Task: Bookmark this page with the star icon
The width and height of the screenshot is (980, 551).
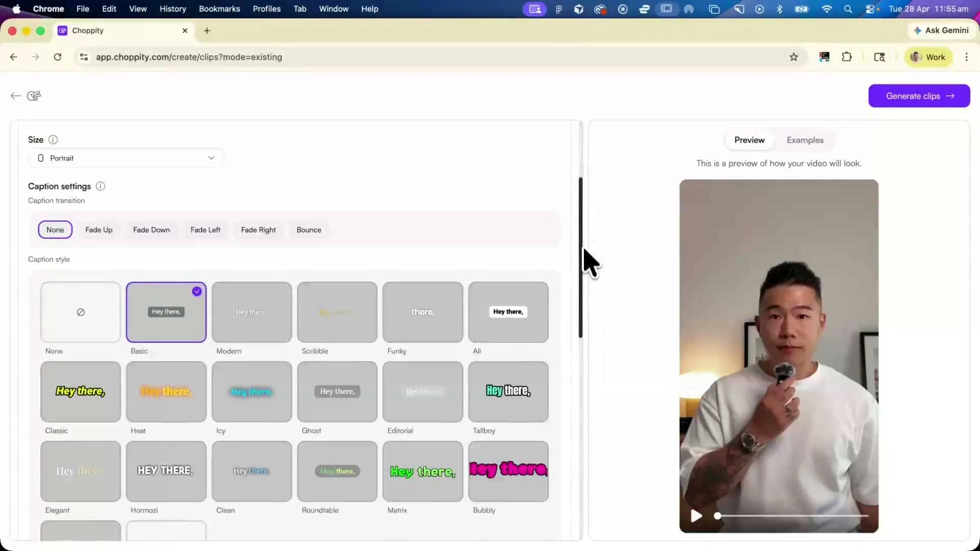Action: point(794,57)
